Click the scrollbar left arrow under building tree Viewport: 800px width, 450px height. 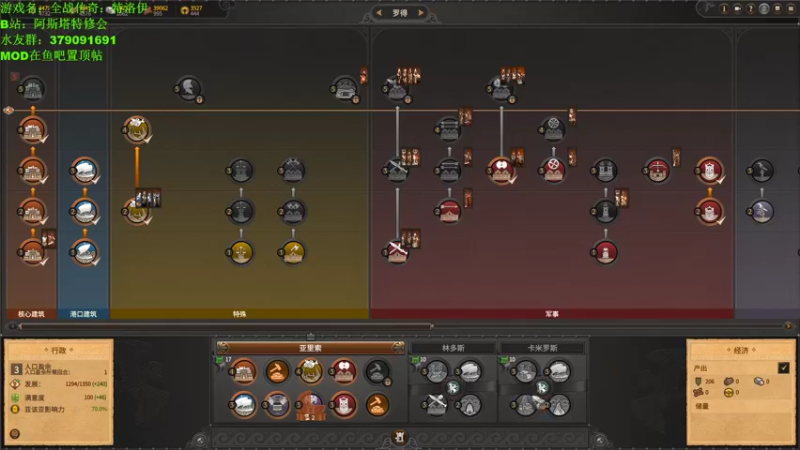13,326
